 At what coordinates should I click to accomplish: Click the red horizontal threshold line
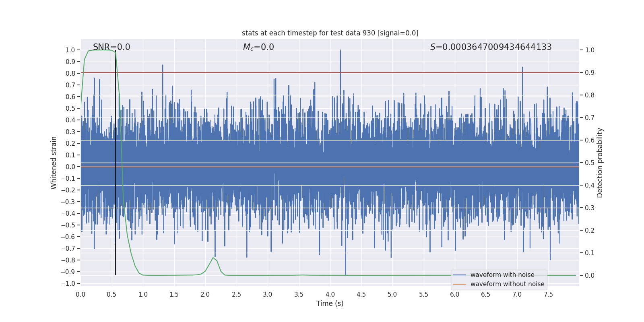(330, 72)
